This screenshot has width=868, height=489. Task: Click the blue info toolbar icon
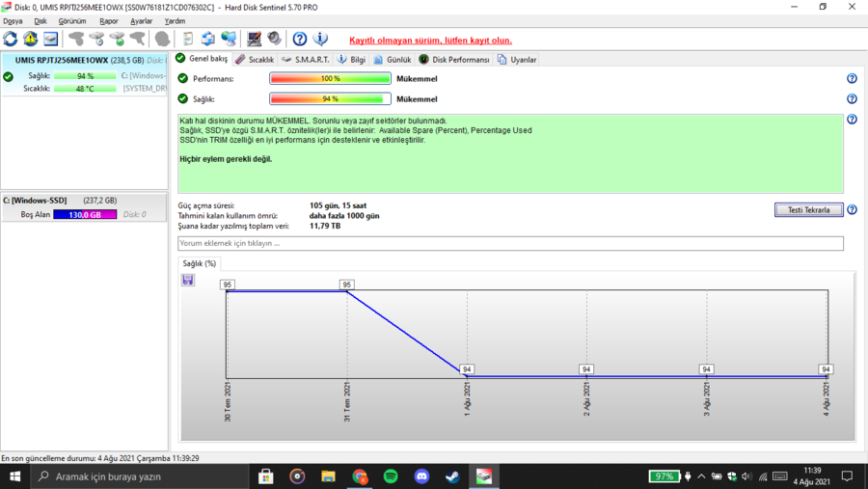tap(321, 40)
